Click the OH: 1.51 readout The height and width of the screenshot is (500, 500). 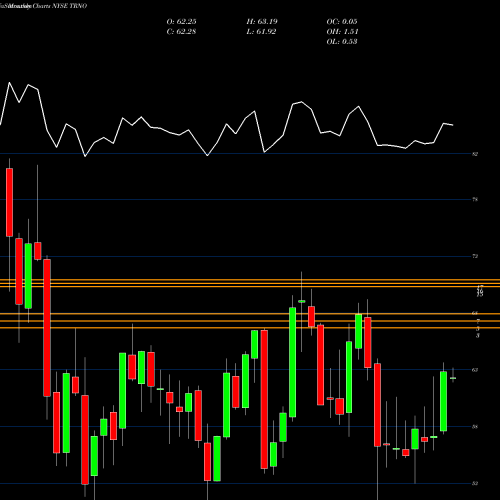point(342,32)
